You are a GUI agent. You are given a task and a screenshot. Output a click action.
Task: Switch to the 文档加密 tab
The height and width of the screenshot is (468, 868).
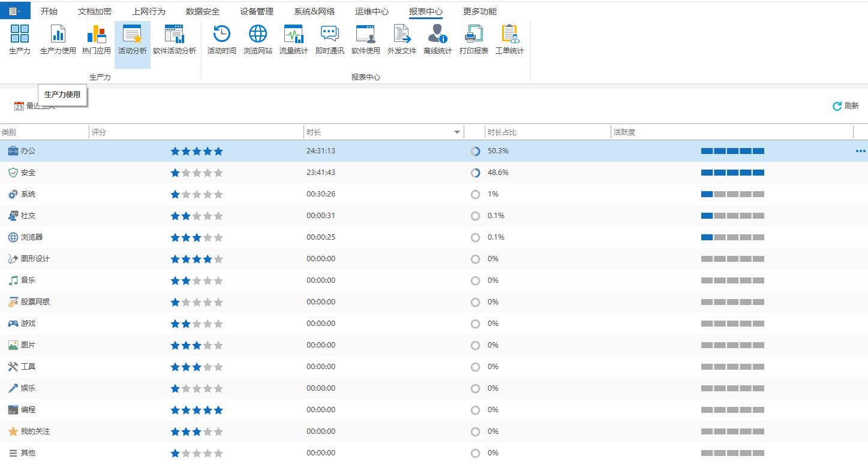95,11
